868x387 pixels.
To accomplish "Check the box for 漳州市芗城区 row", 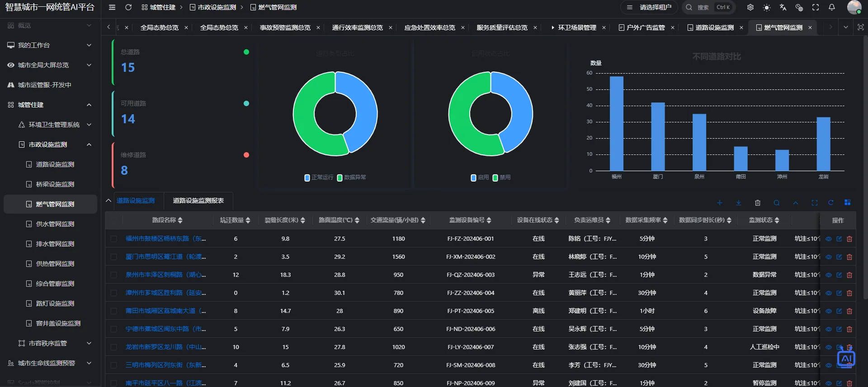I will coord(113,293).
